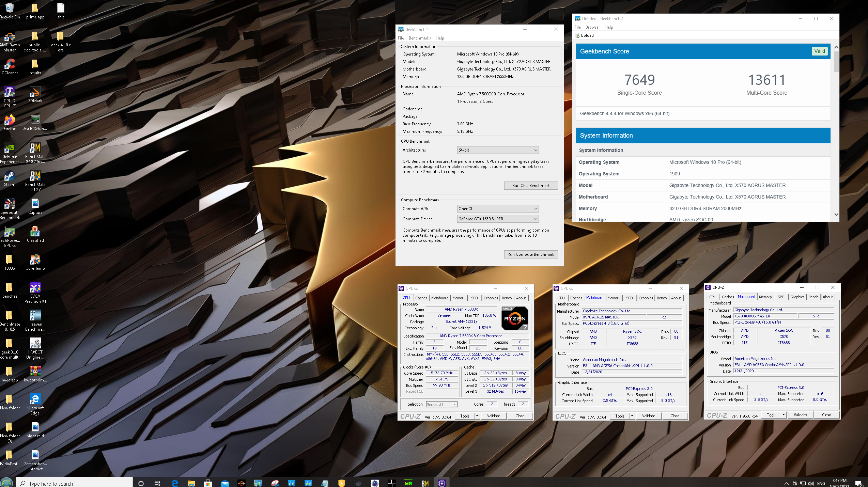Show hidden system tray icons chevron
The width and height of the screenshot is (868, 487).
(x=786, y=483)
